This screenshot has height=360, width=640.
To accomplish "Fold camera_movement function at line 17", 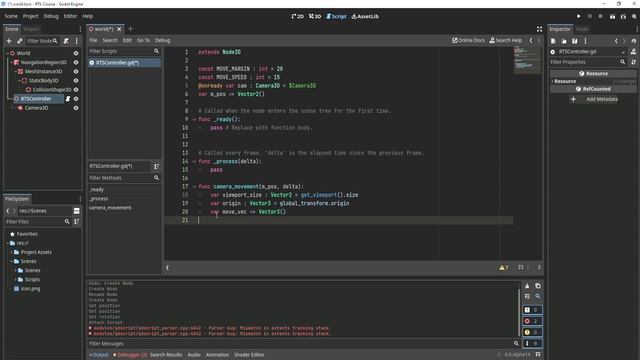I will [194, 187].
